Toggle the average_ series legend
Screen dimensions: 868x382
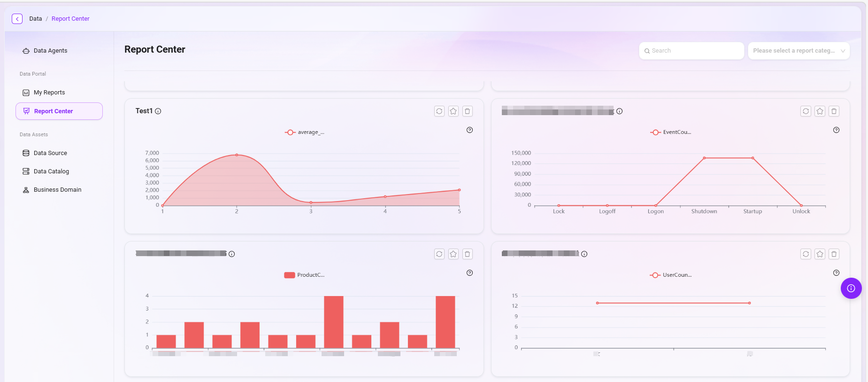pos(304,133)
